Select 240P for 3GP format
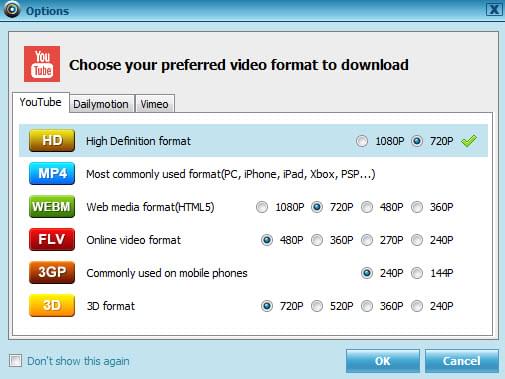Screen dimensions: 505x379 point(367,273)
